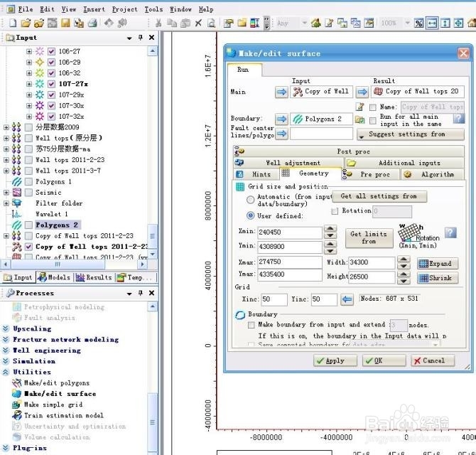Click the Processes panel vertical scrollbar thumb
The height and width of the screenshot is (455, 476).
click(153, 422)
